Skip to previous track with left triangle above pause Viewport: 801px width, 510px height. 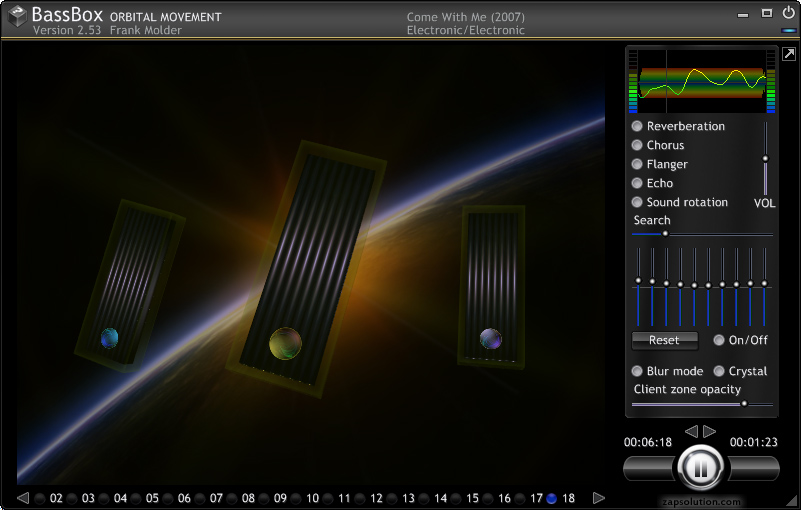[x=691, y=431]
